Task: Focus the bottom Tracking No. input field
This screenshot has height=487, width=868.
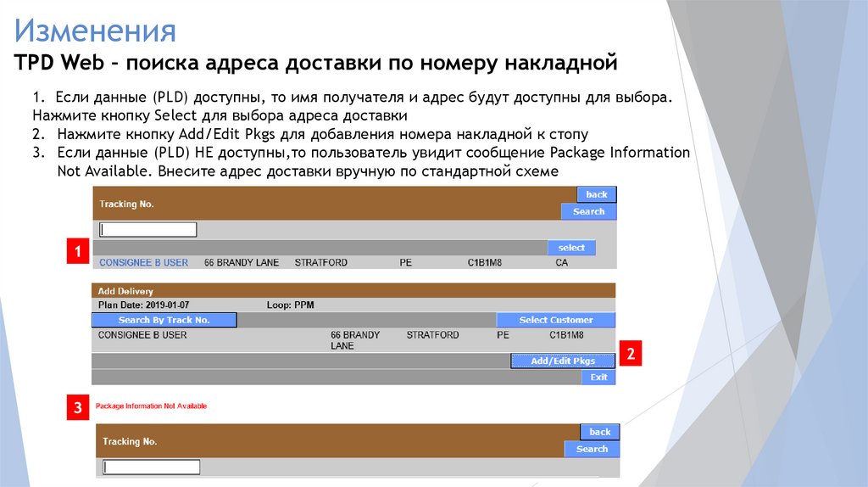Action: click(152, 467)
